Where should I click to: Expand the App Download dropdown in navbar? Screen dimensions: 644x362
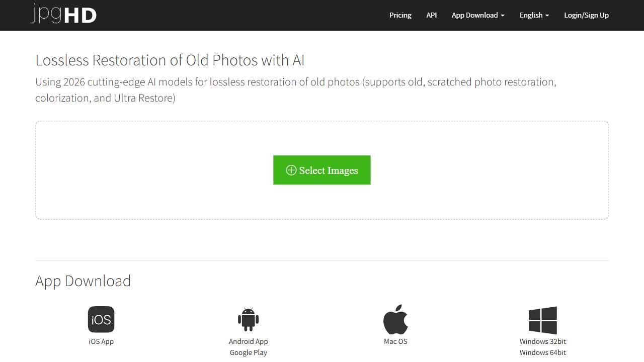(x=477, y=15)
